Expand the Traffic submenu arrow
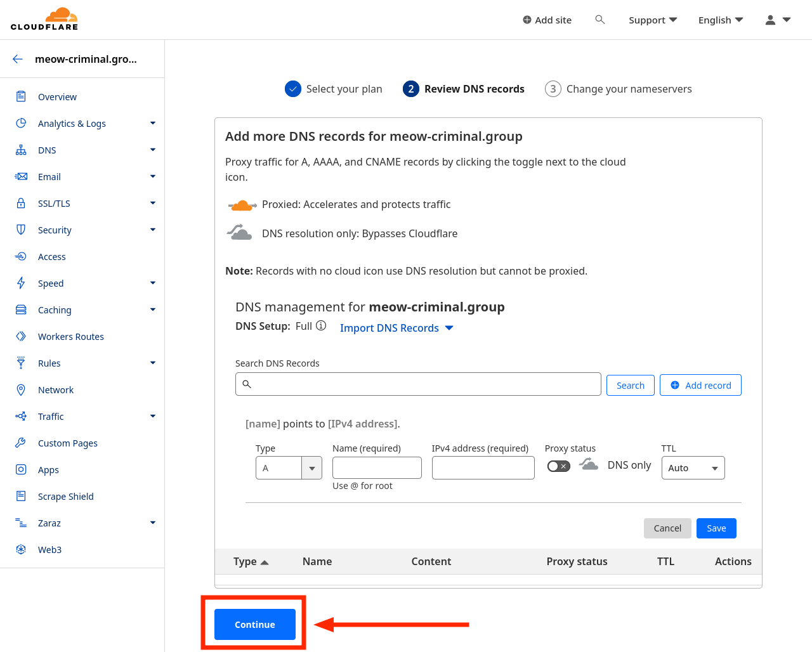812x652 pixels. [x=153, y=416]
